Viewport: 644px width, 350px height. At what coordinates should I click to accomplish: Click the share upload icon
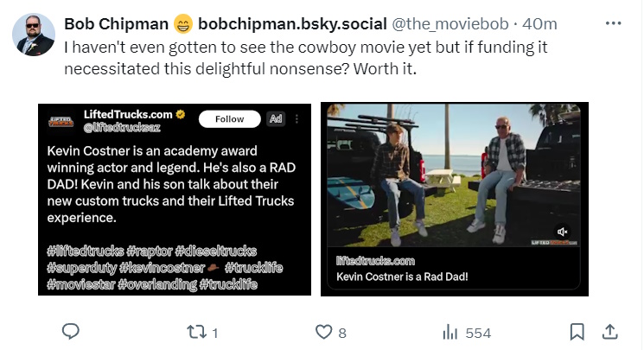pyautogui.click(x=609, y=332)
